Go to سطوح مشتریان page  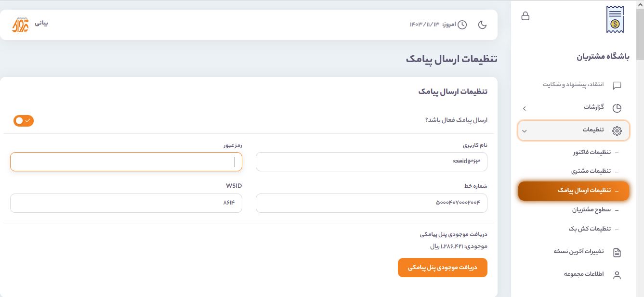pyautogui.click(x=591, y=210)
